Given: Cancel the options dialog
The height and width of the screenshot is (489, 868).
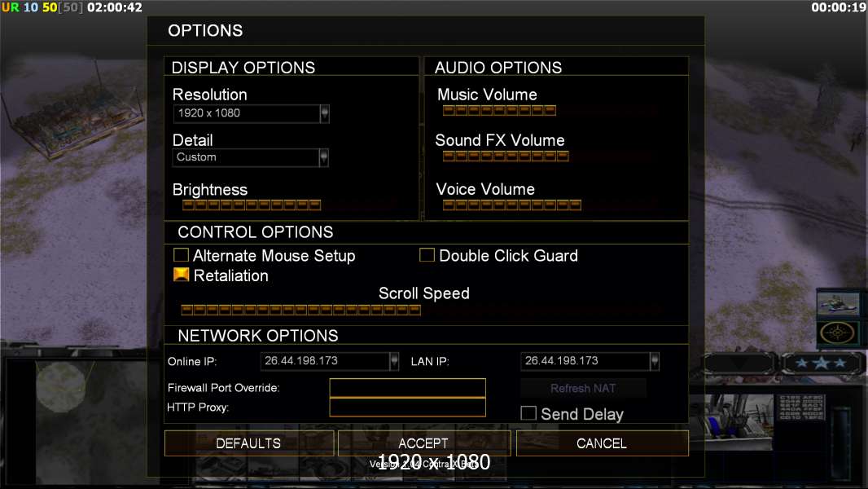Looking at the screenshot, I should (x=603, y=443).
